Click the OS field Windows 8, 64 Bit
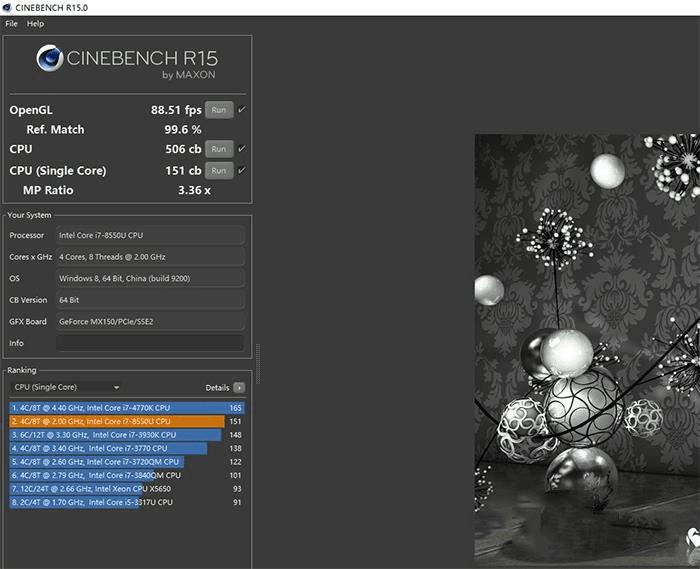 (150, 278)
